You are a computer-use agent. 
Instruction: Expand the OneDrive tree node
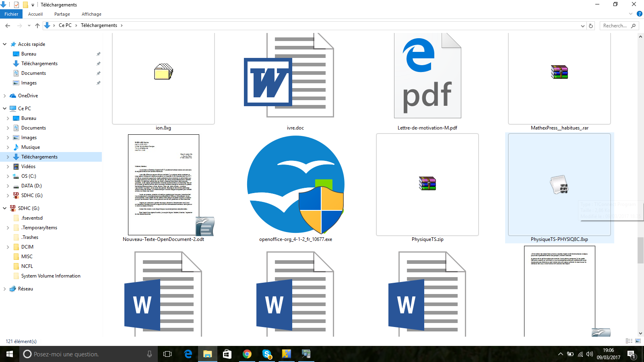coord(4,96)
